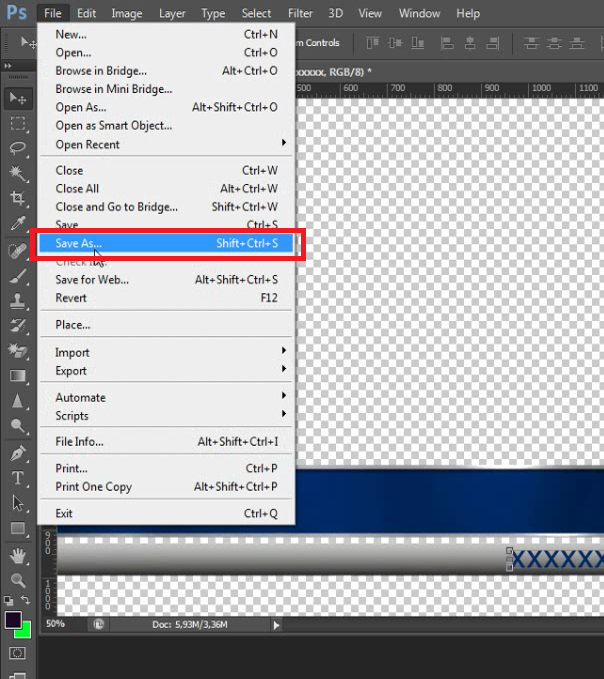This screenshot has width=604, height=679.
Task: Select the Clone Stamp tool
Action: (x=18, y=301)
